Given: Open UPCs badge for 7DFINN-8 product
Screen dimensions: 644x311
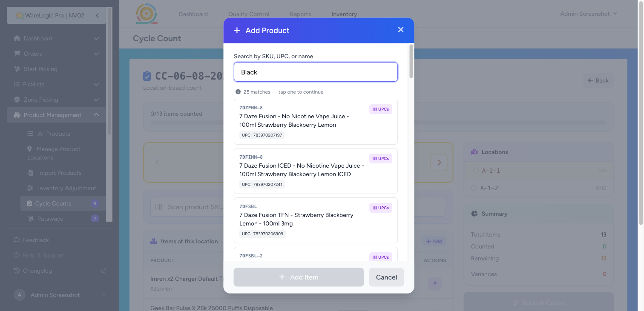Looking at the screenshot, I should [381, 159].
